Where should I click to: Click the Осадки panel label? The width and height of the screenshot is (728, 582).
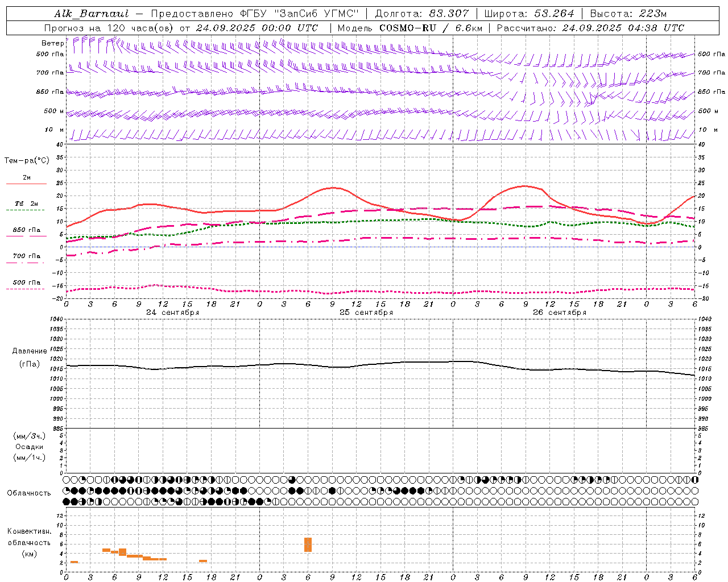[x=29, y=447]
